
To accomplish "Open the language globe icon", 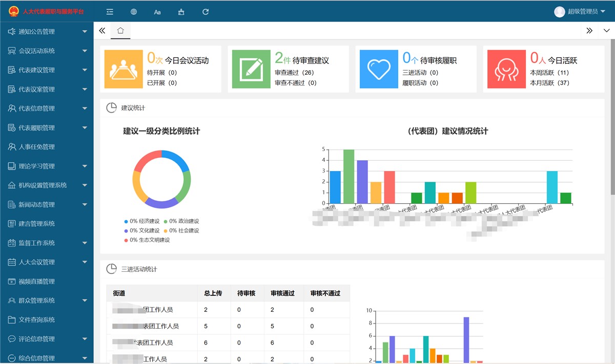I will point(133,11).
